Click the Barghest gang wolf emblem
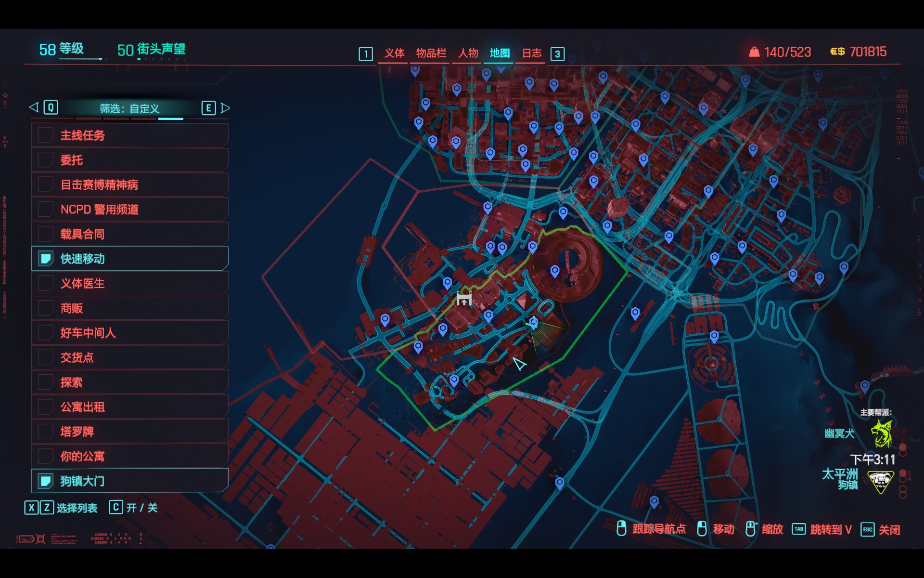 pos(881,433)
